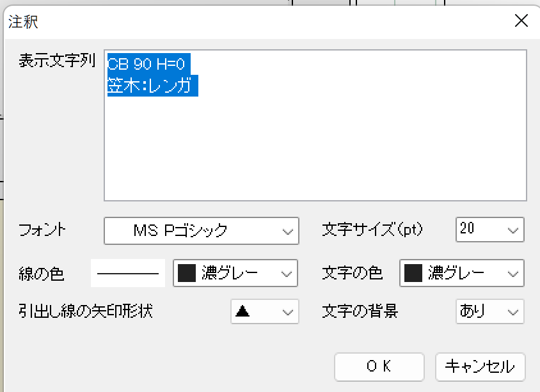Select the black triangle arrowhead icon
Image resolution: width=540 pixels, height=392 pixels.
click(x=242, y=311)
